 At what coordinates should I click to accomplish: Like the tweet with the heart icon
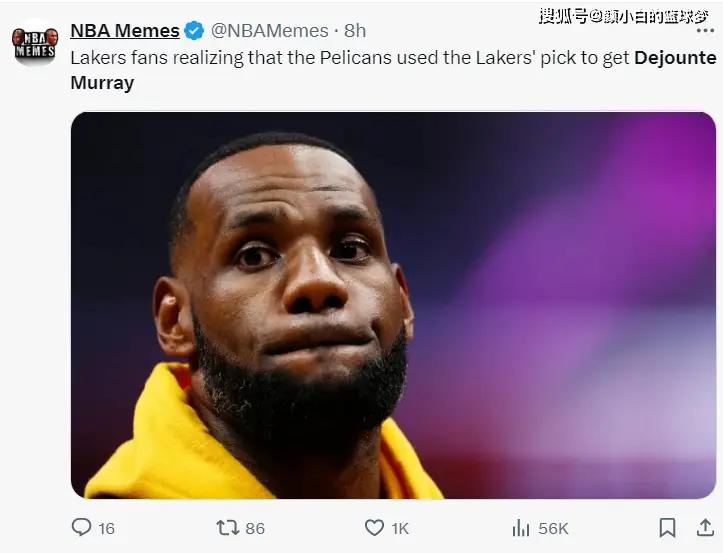coord(374,527)
